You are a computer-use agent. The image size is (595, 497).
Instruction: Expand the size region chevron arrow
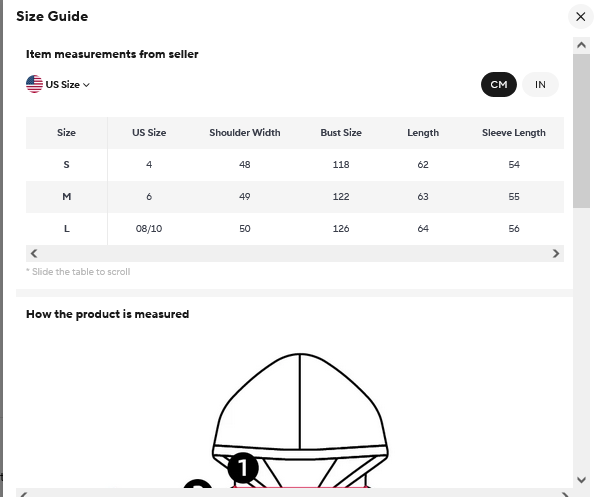[87, 85]
